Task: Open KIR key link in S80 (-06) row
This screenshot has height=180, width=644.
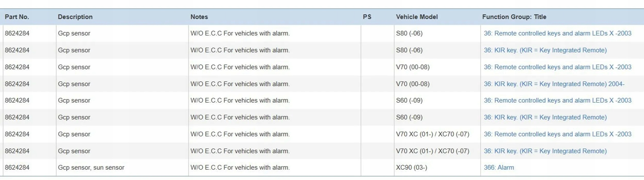Action: (x=545, y=50)
